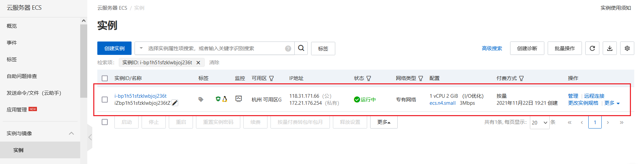Viewport: 644px width, 164px height.
Task: Click the pencil icon to edit instance name
Action: [x=175, y=103]
